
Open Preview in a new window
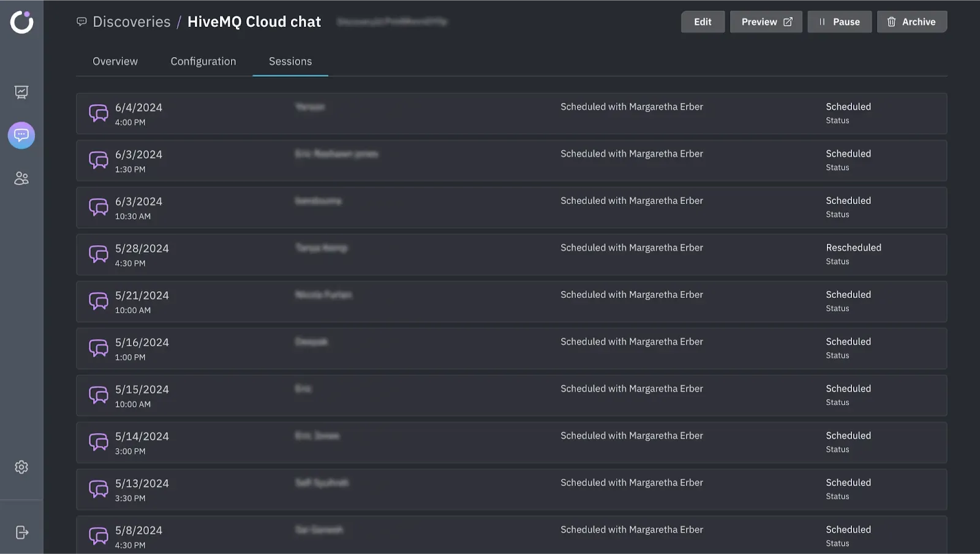766,21
